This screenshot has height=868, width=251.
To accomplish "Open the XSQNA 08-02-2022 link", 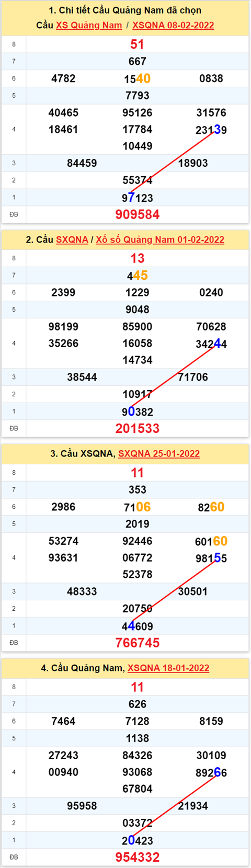I will click(x=173, y=25).
